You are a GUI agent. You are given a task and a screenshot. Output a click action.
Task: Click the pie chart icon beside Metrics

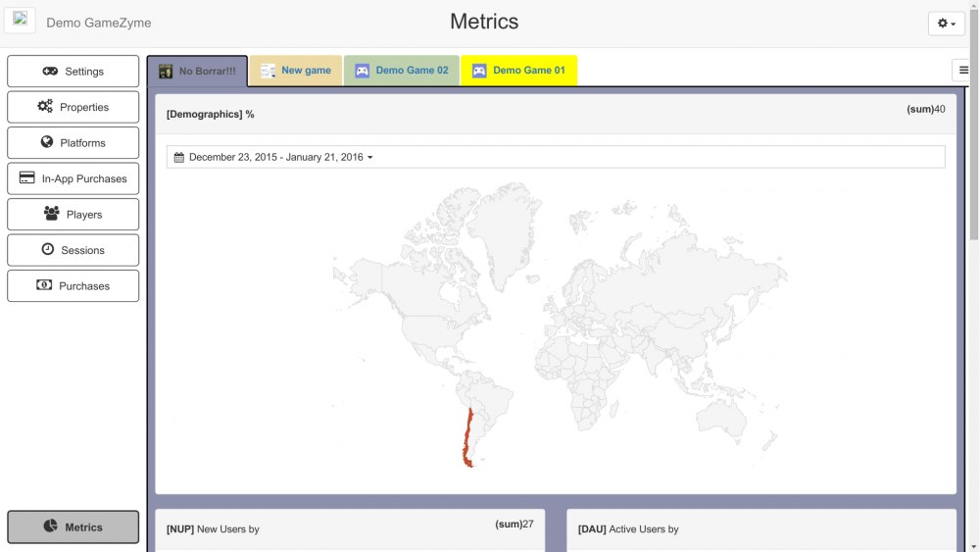[x=51, y=527]
